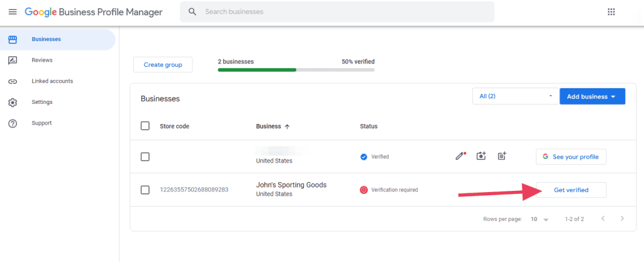The image size is (644, 262).
Task: Add photo to the verified business
Action: [x=481, y=156]
